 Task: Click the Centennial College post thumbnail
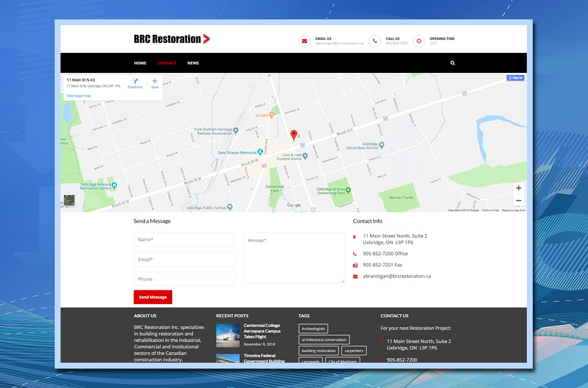tap(228, 336)
